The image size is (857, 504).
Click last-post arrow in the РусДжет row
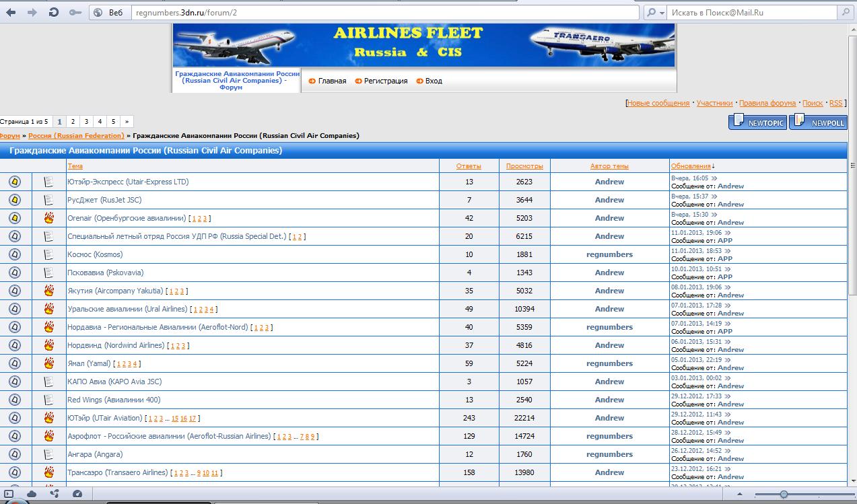click(x=715, y=196)
